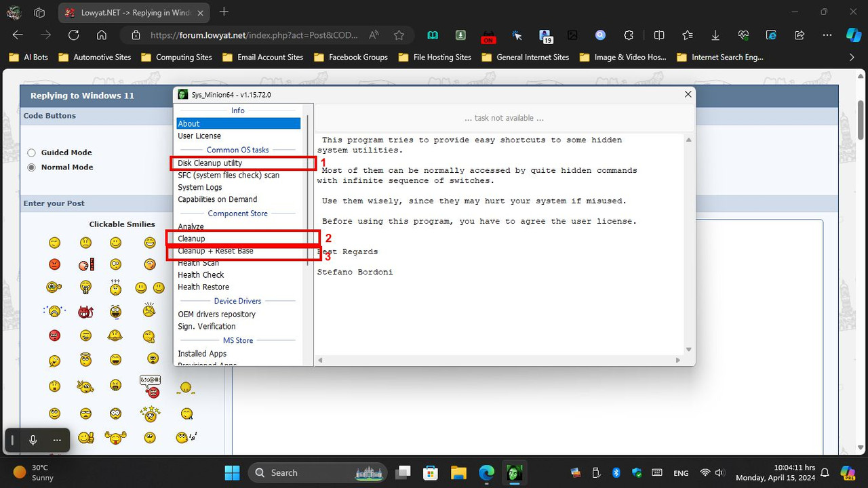
Task: Open the Automotive Sites bookmark folder
Action: tap(94, 57)
